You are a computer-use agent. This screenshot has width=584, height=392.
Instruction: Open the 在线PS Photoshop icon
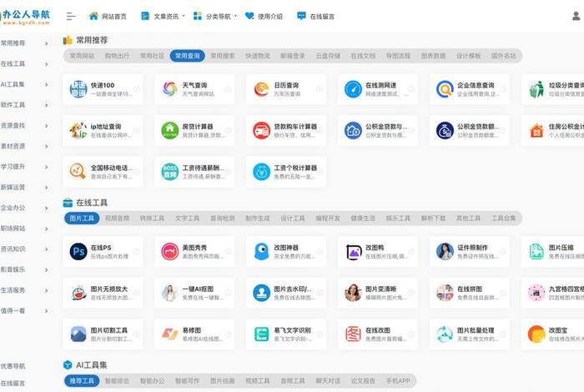tap(78, 251)
